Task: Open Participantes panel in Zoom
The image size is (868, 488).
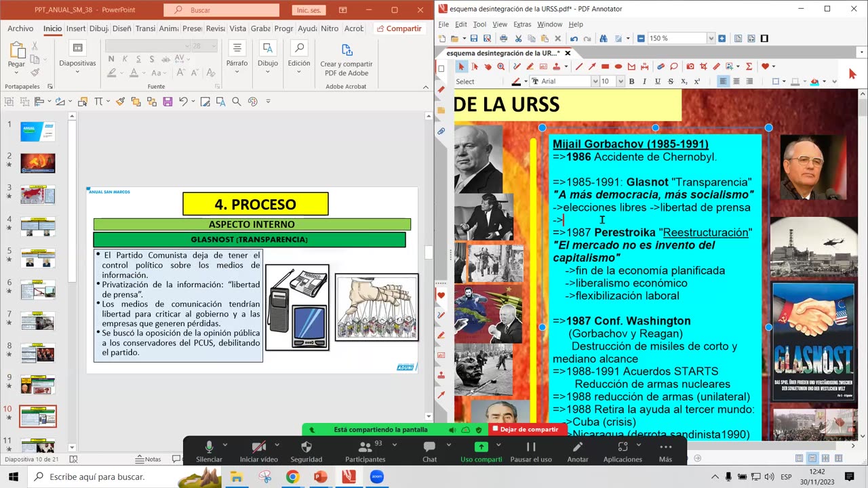Action: point(365,451)
